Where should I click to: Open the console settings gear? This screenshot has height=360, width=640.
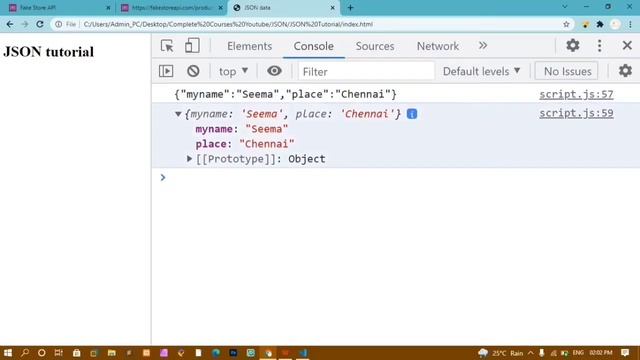click(625, 71)
